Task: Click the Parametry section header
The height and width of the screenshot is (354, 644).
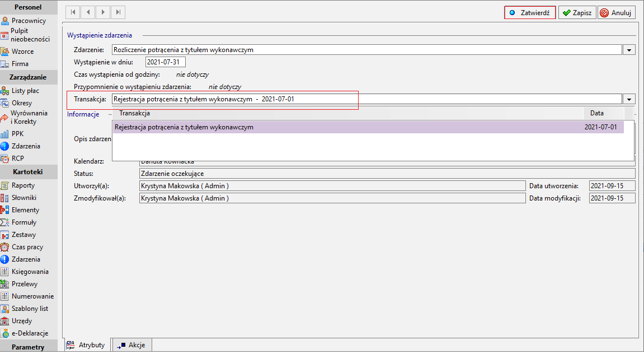Action: click(x=28, y=346)
